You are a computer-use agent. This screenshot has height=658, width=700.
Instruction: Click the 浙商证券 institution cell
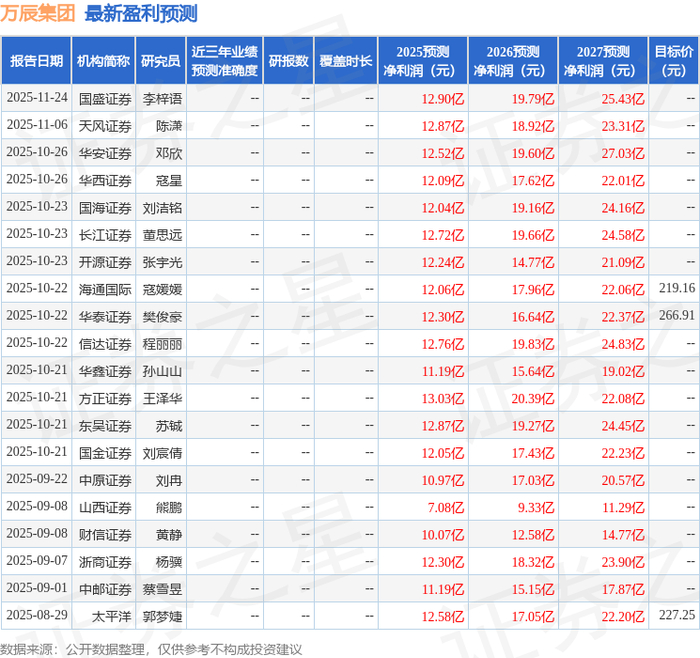point(105,562)
